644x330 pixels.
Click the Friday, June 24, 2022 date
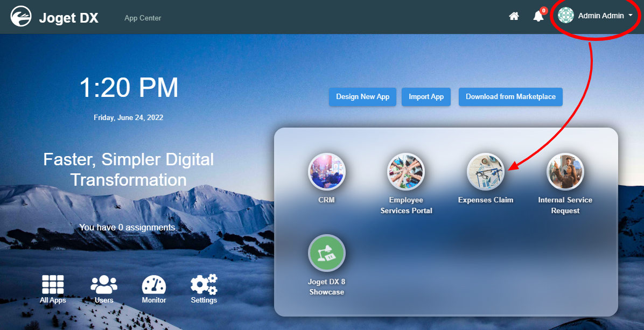(129, 117)
